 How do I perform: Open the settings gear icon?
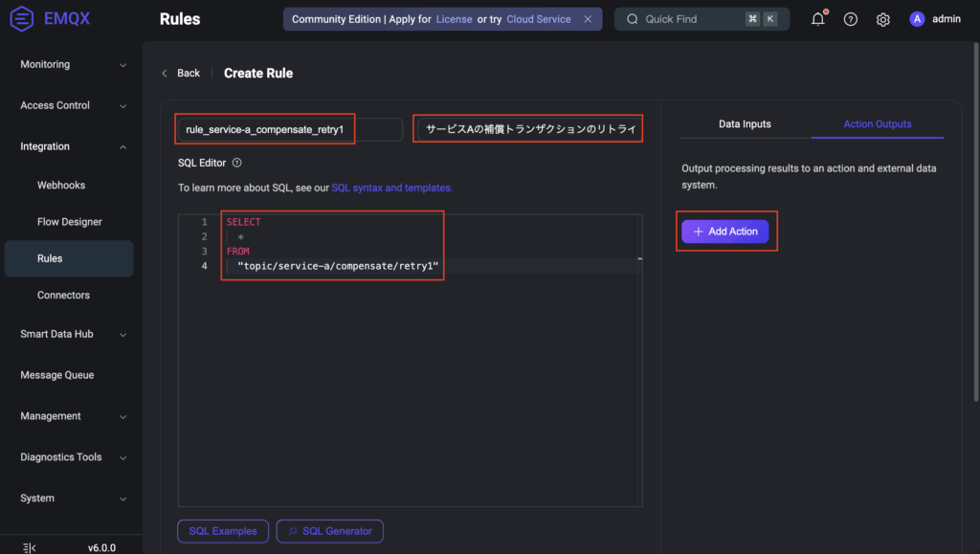tap(882, 19)
